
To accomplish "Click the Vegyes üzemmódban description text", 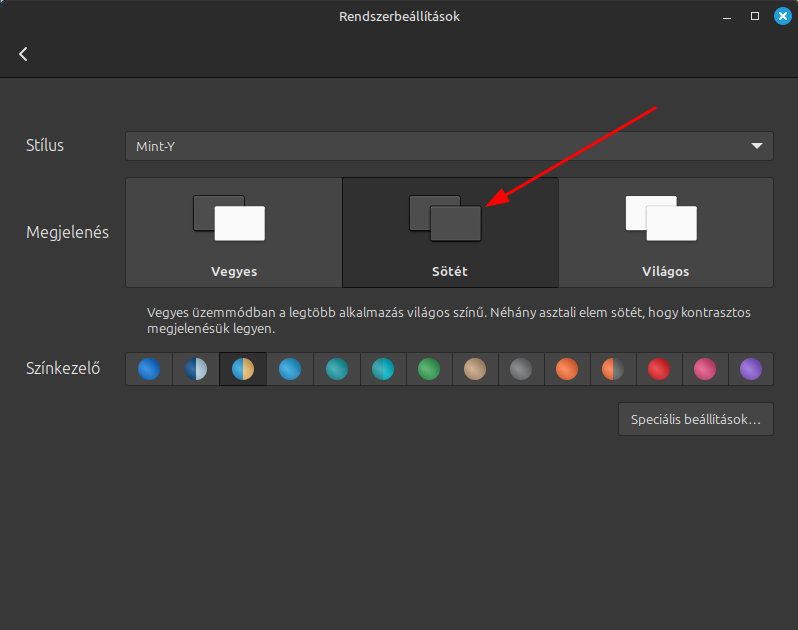I will coord(449,321).
